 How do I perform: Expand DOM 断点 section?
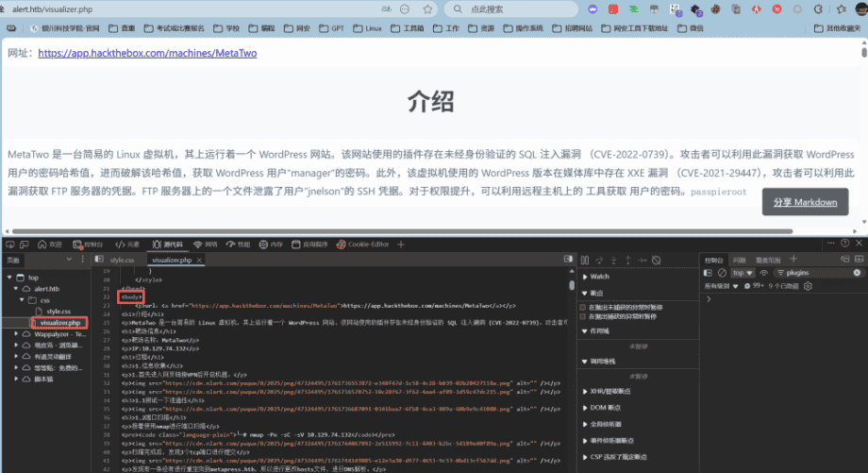602,408
